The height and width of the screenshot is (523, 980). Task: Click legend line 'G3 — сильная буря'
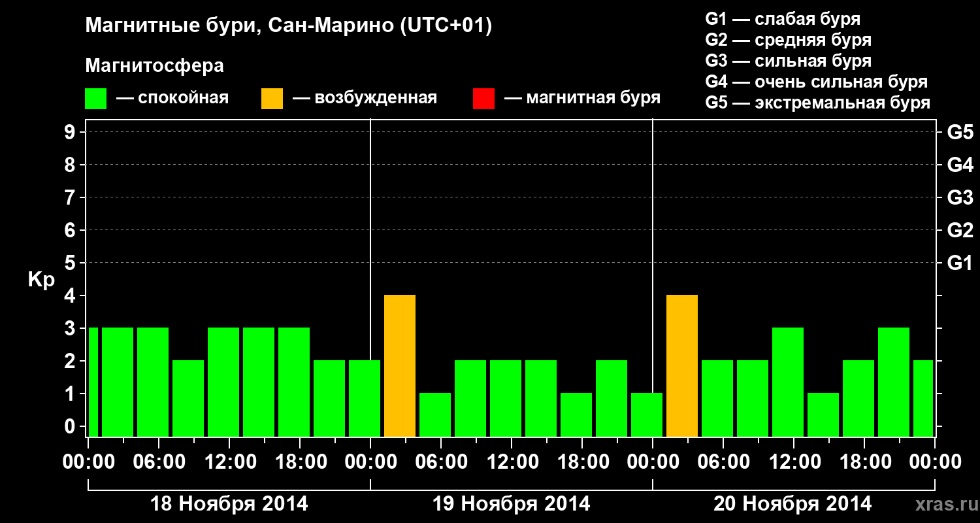788,61
